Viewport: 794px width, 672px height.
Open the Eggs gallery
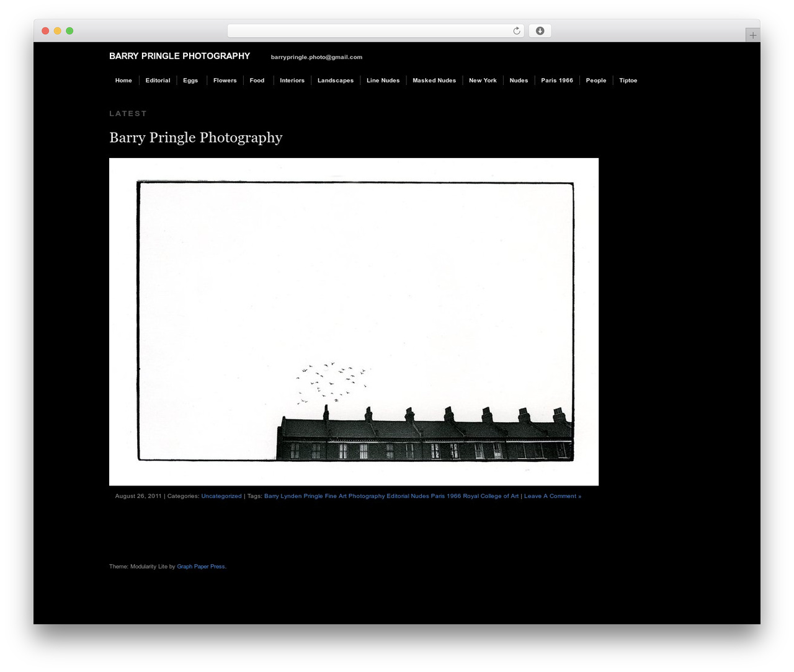[x=190, y=81]
